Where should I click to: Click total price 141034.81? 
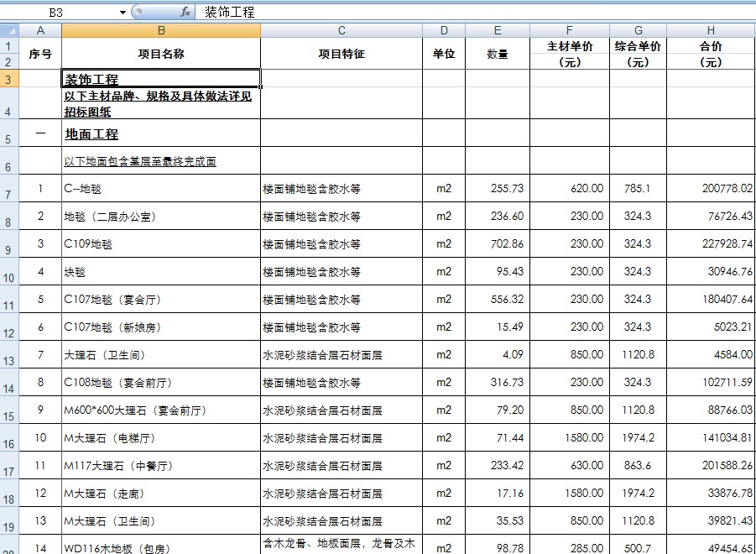tap(712, 438)
